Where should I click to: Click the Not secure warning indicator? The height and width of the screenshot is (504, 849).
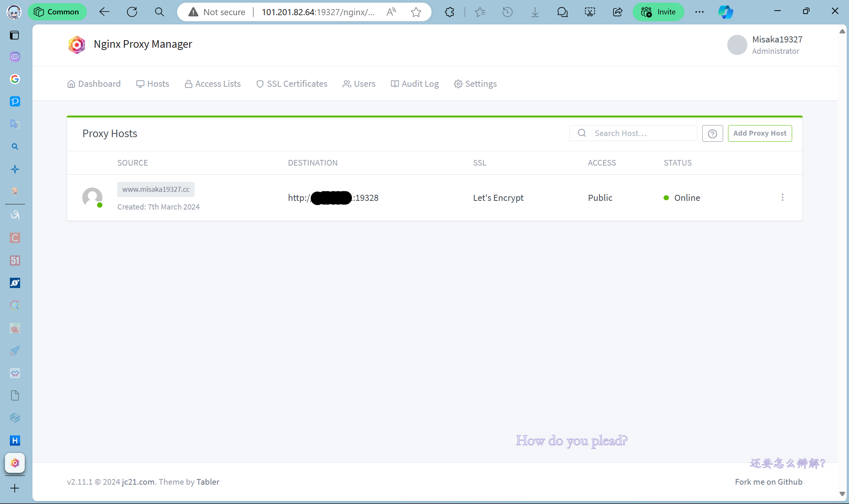pos(217,12)
